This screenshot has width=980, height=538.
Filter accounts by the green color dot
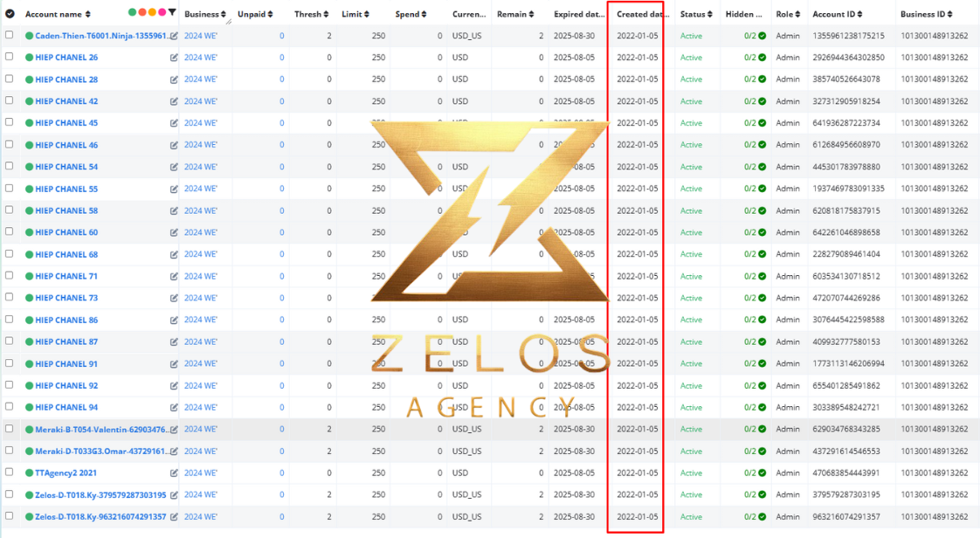point(132,12)
